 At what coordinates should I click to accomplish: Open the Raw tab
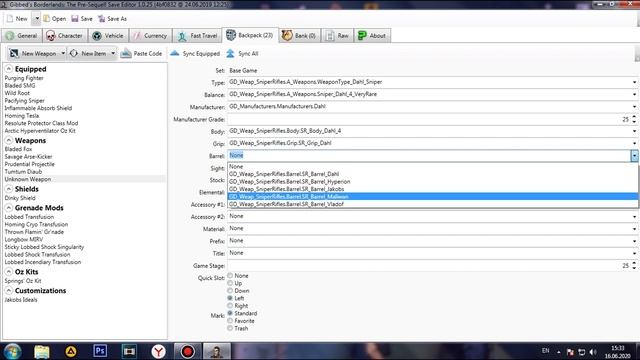tap(338, 36)
